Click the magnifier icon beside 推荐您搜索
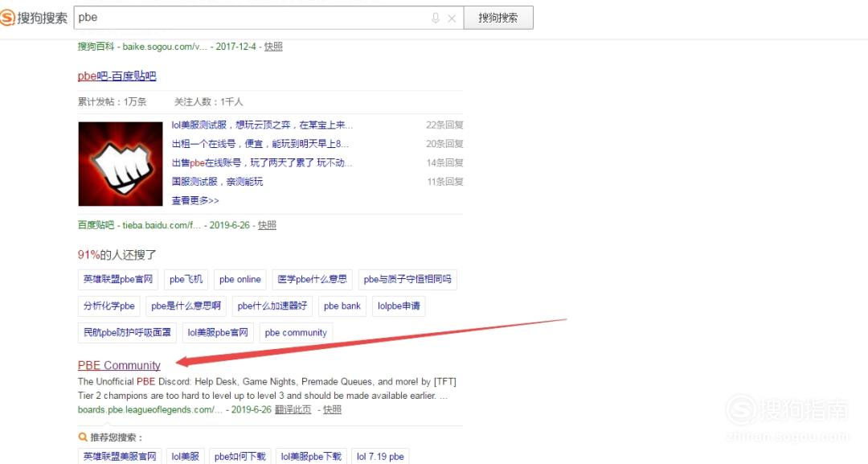 pos(83,437)
